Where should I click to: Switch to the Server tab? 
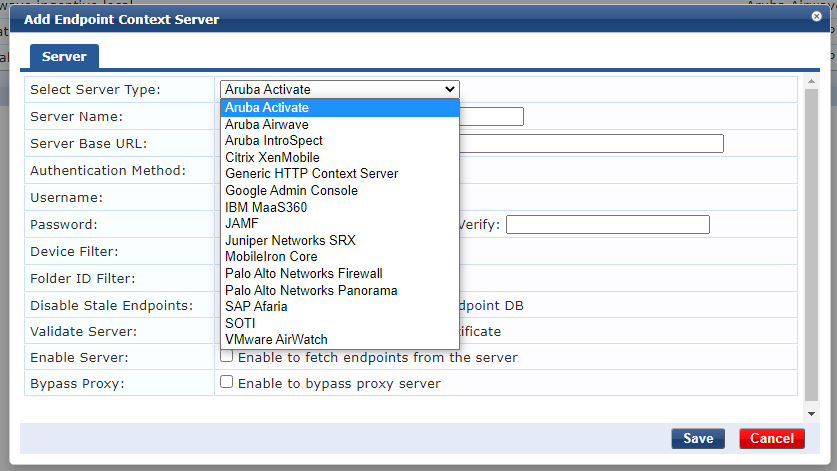coord(64,57)
